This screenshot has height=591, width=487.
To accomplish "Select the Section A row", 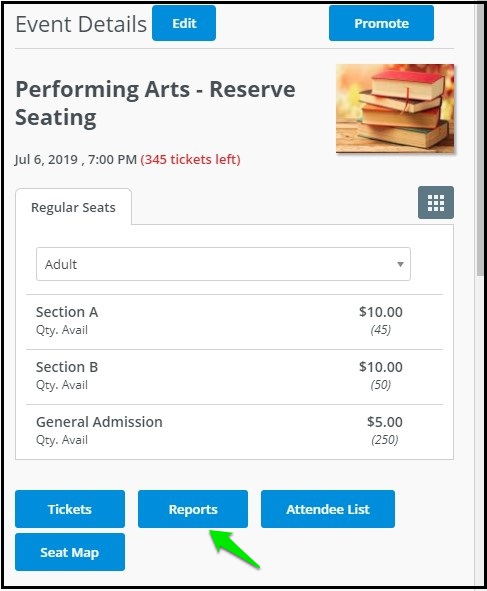I will tap(234, 322).
